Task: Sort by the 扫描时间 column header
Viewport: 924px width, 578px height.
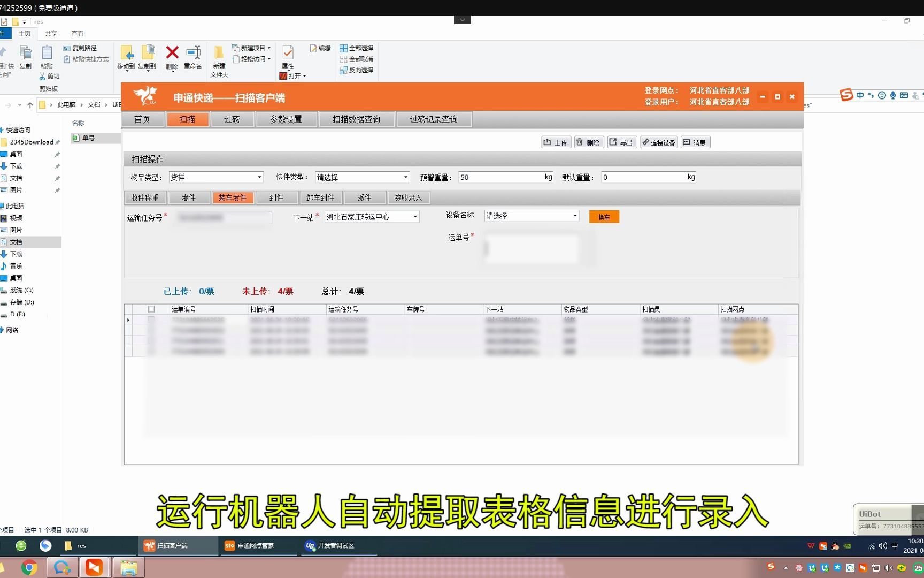Action: 287,309
